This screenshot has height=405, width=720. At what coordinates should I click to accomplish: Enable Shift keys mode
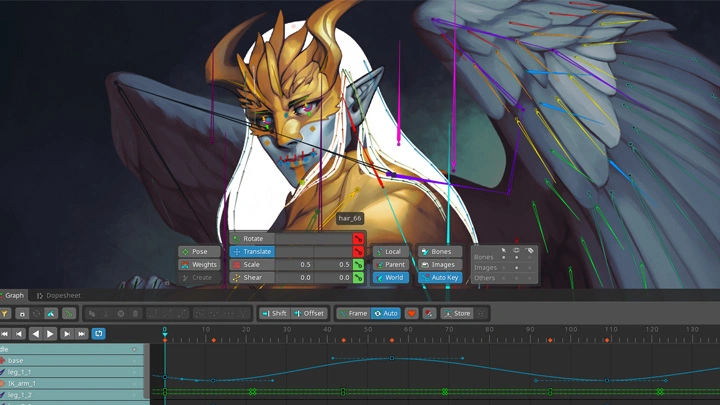coord(274,314)
